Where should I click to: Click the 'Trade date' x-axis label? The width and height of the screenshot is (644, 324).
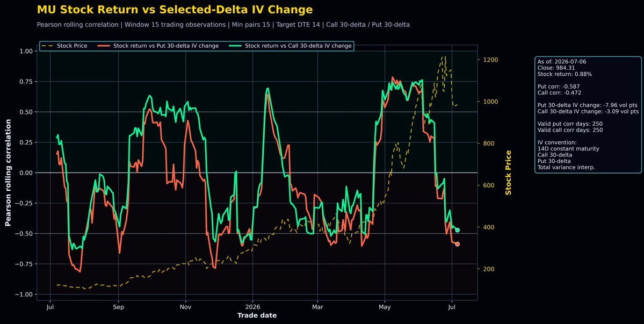click(257, 315)
